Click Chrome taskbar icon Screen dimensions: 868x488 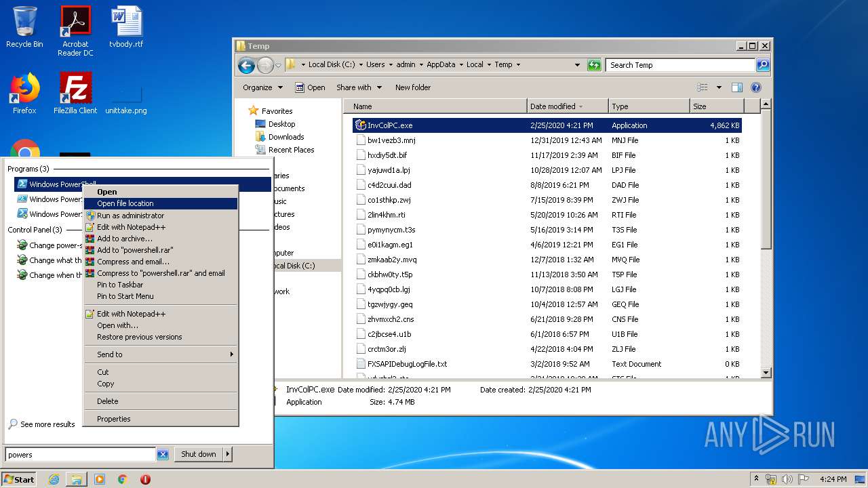[x=122, y=479]
